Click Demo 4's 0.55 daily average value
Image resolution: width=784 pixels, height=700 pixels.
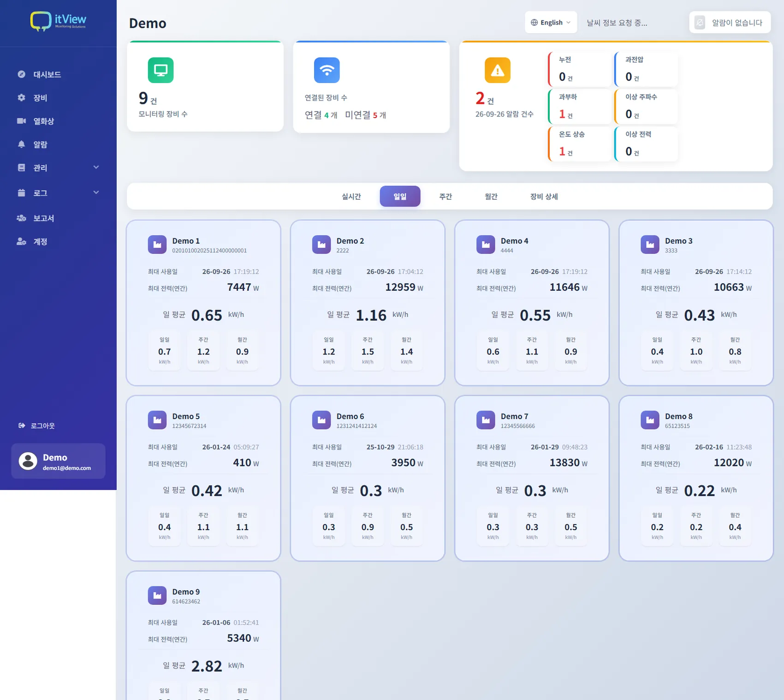(535, 315)
